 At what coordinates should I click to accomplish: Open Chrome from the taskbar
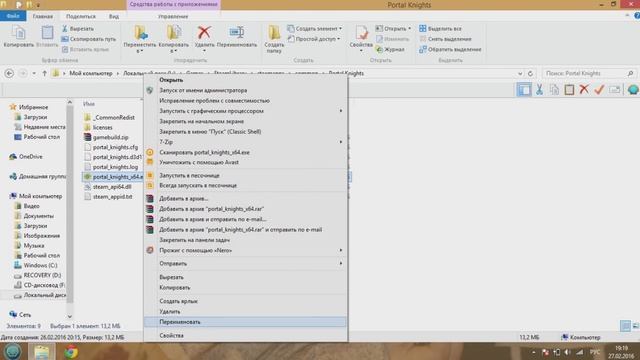tap(71, 352)
